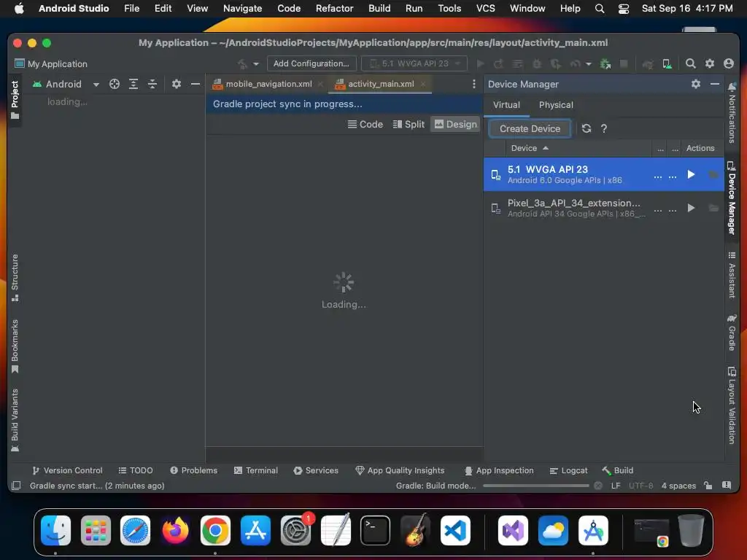
Task: Collapse all in Project panel
Action: tap(152, 85)
